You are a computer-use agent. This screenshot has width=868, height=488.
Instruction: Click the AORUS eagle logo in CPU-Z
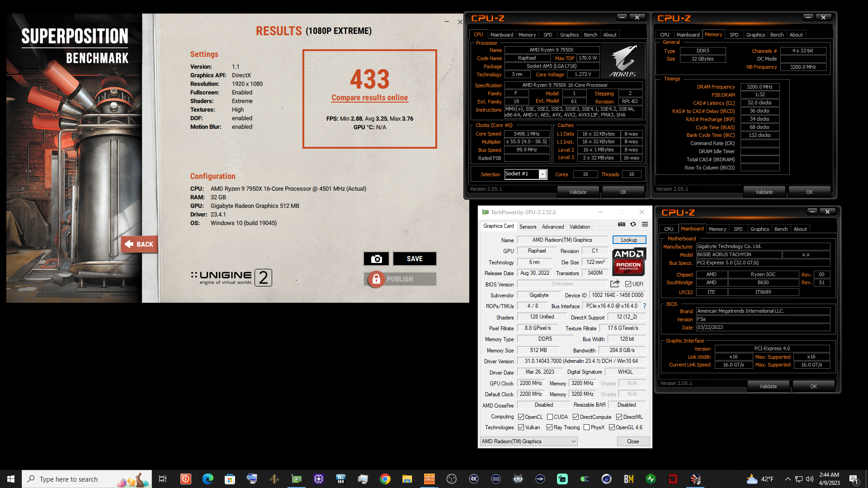click(x=623, y=61)
